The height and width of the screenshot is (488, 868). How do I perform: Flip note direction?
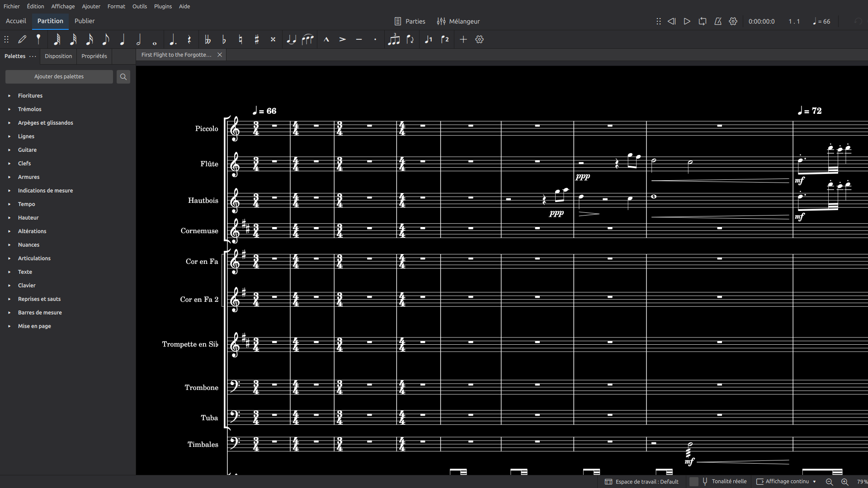410,40
